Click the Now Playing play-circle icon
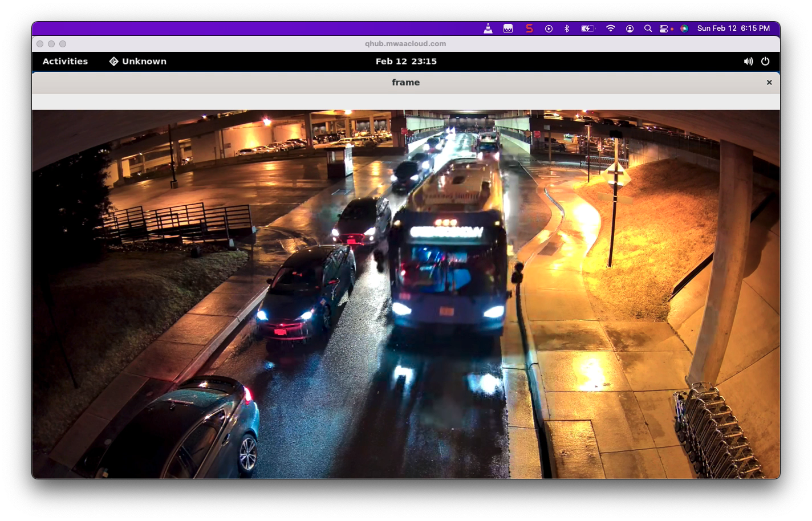 coord(549,29)
